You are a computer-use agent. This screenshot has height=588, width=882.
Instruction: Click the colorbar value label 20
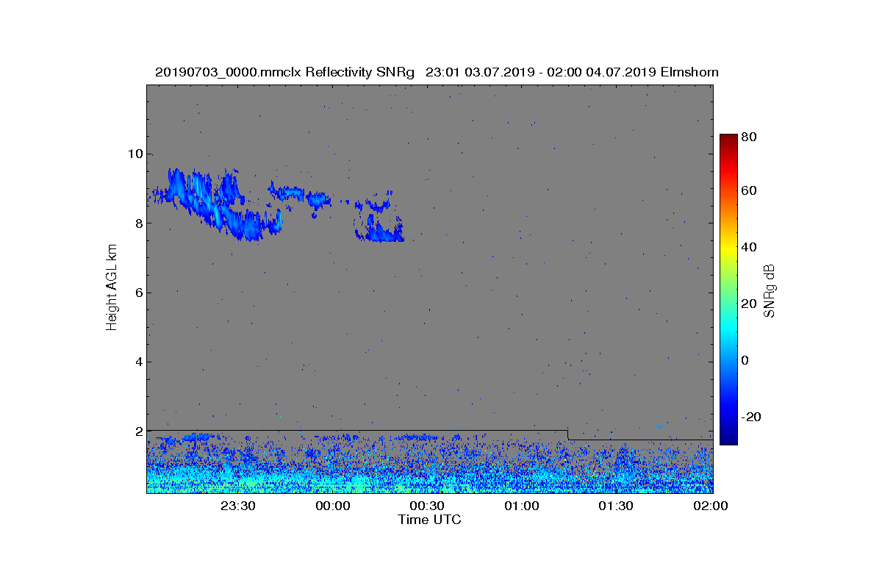tap(750, 304)
